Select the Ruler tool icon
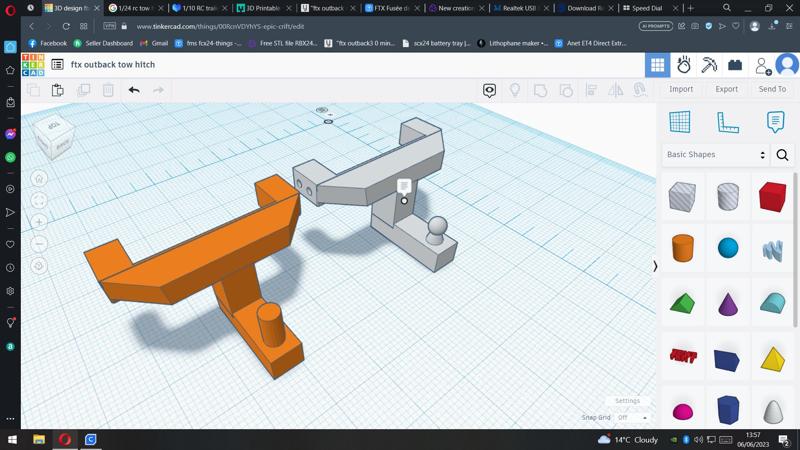The height and width of the screenshot is (450, 800). 728,122
